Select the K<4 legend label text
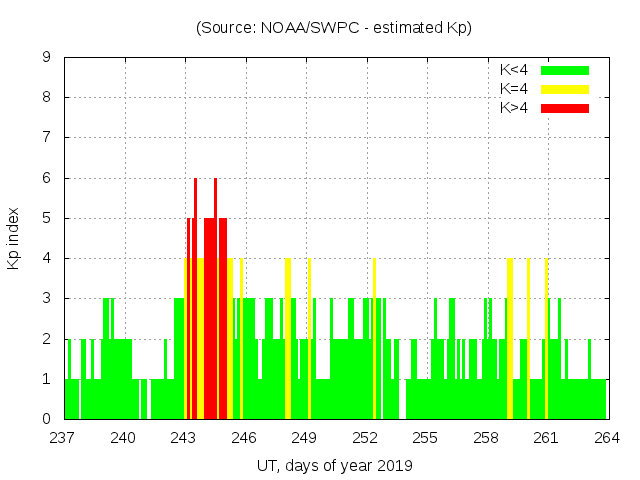Viewport: 640px width, 480px height. (x=515, y=70)
